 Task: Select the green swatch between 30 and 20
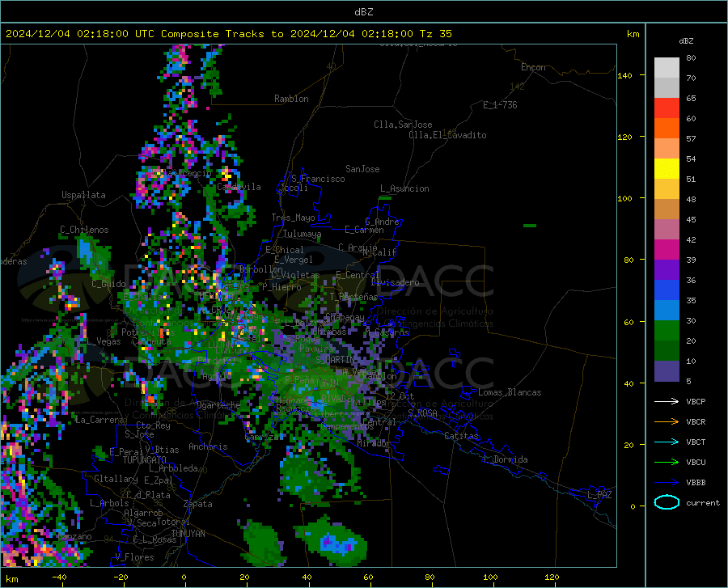coord(667,331)
